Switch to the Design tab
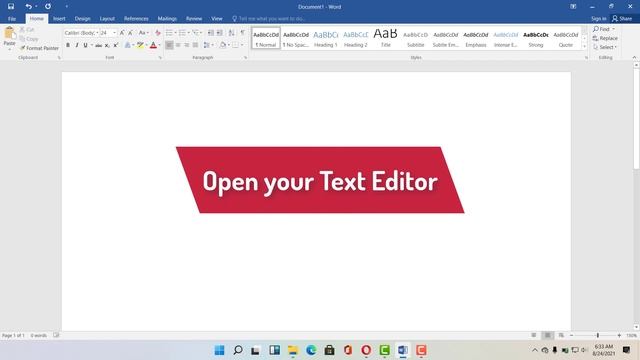 82,19
